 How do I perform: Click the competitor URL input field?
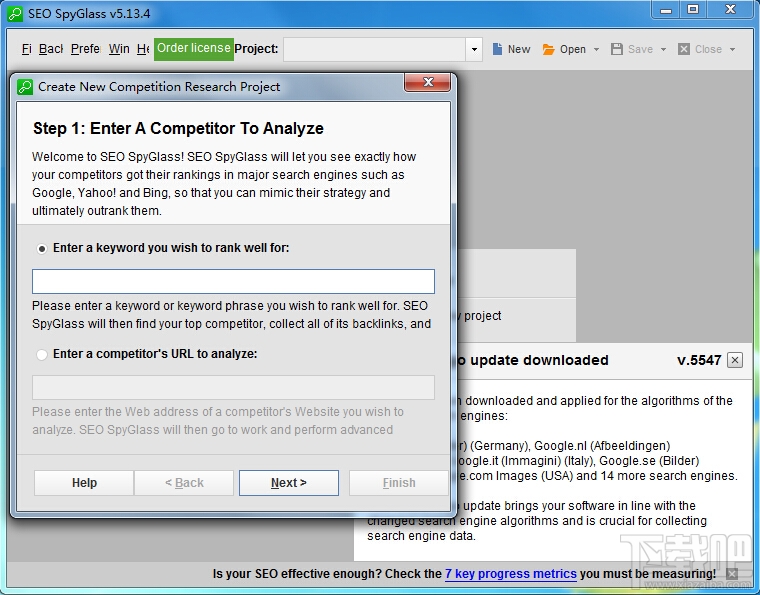pos(233,388)
